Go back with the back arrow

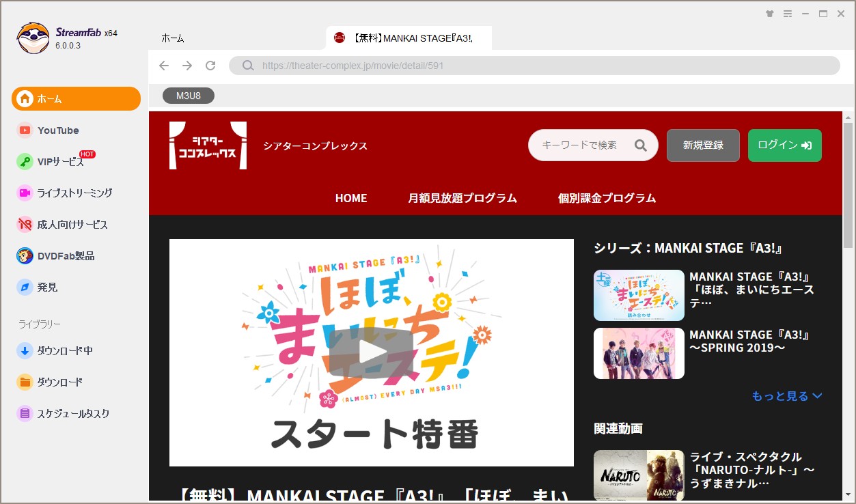[164, 66]
